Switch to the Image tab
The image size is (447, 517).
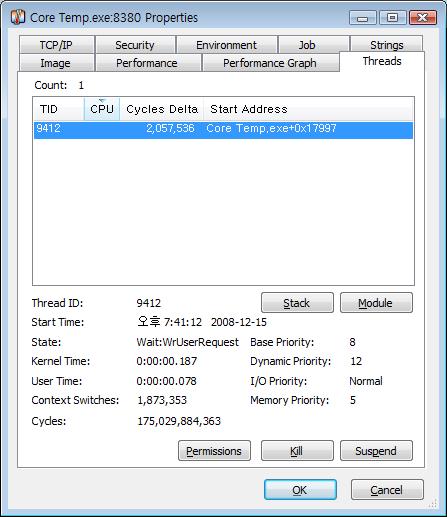[x=56, y=63]
